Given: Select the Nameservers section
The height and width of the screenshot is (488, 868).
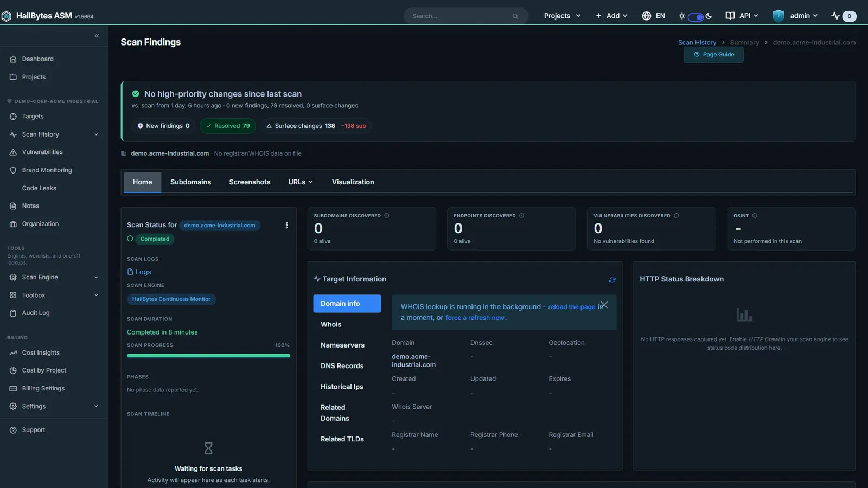Looking at the screenshot, I should click(x=347, y=345).
